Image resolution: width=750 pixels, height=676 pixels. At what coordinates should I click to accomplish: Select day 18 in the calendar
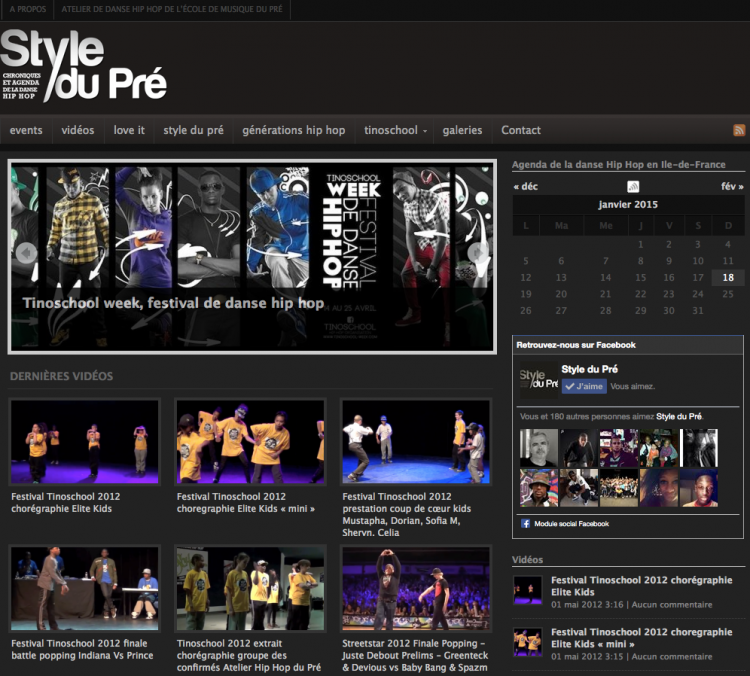pyautogui.click(x=728, y=277)
